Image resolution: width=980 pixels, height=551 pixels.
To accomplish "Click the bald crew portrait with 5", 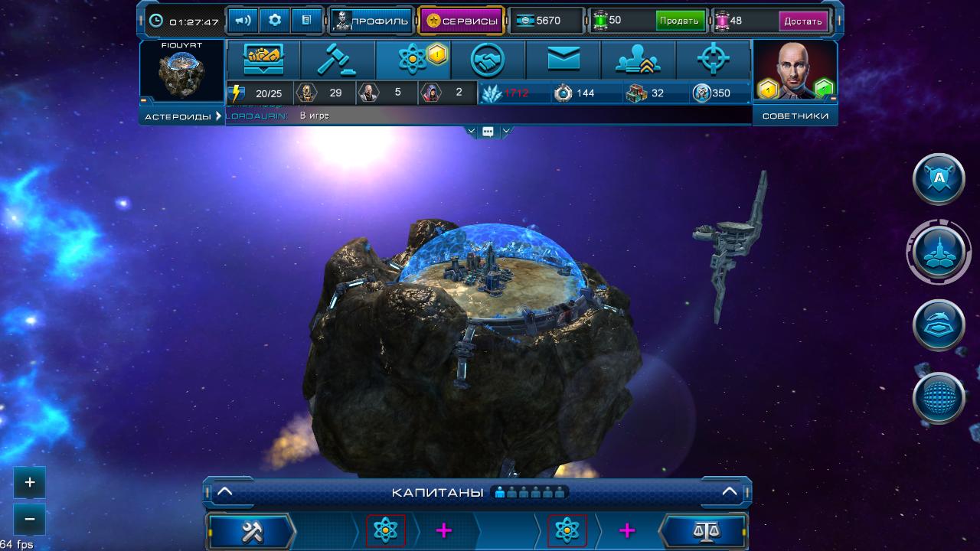I will click(387, 93).
